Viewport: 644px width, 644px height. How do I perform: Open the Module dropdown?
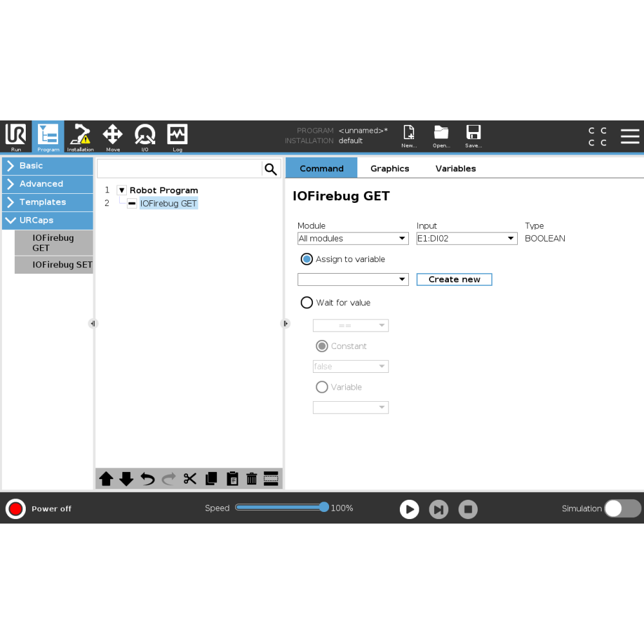tap(353, 238)
